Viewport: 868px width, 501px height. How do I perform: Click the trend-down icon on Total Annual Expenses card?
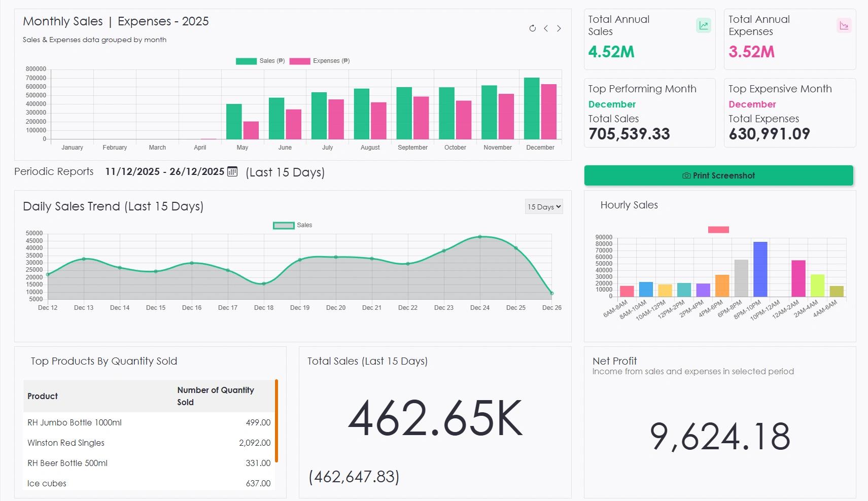pos(844,25)
